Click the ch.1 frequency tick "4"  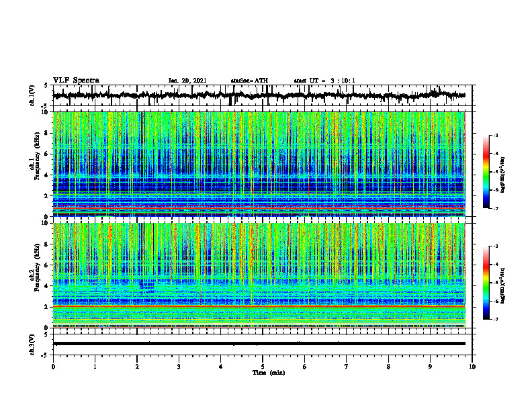46,175
